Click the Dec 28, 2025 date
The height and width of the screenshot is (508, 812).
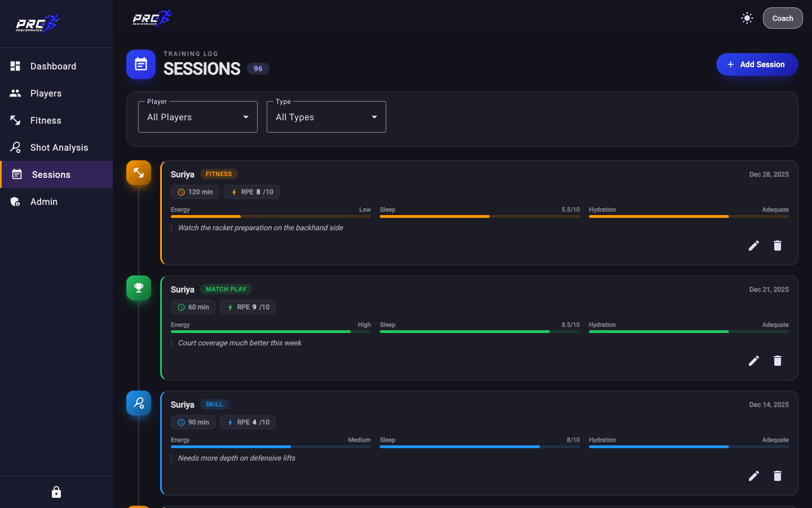769,174
